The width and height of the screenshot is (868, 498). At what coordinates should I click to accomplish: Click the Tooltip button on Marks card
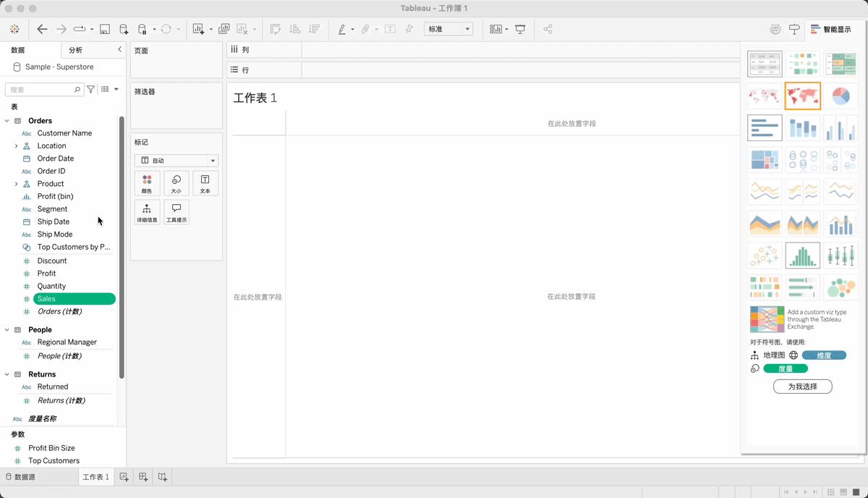click(x=176, y=212)
